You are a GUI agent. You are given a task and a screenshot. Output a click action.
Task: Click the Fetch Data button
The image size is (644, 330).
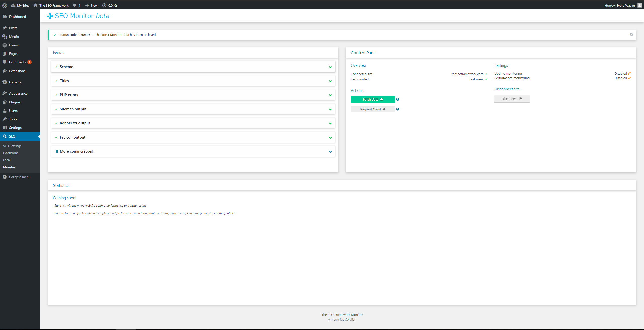click(x=373, y=100)
